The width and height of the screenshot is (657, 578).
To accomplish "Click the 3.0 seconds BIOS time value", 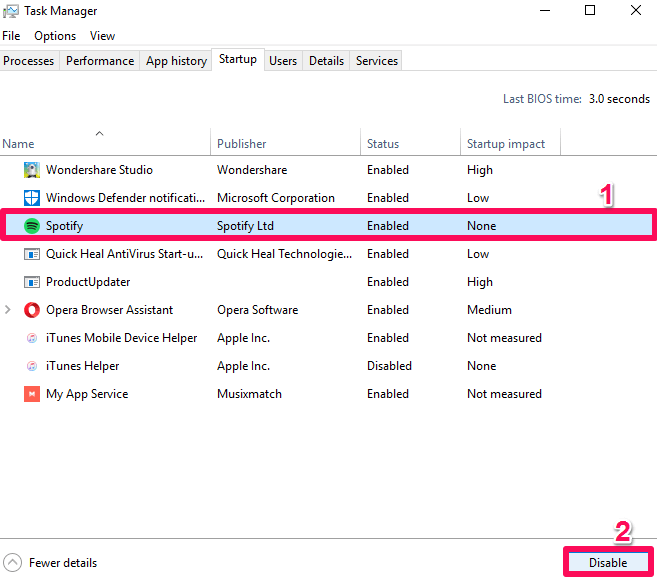I will pyautogui.click(x=619, y=99).
